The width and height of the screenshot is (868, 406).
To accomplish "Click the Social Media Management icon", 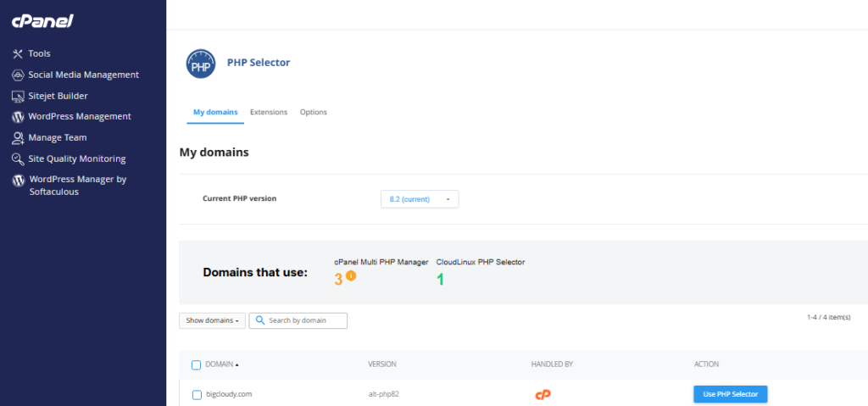I will coord(18,75).
